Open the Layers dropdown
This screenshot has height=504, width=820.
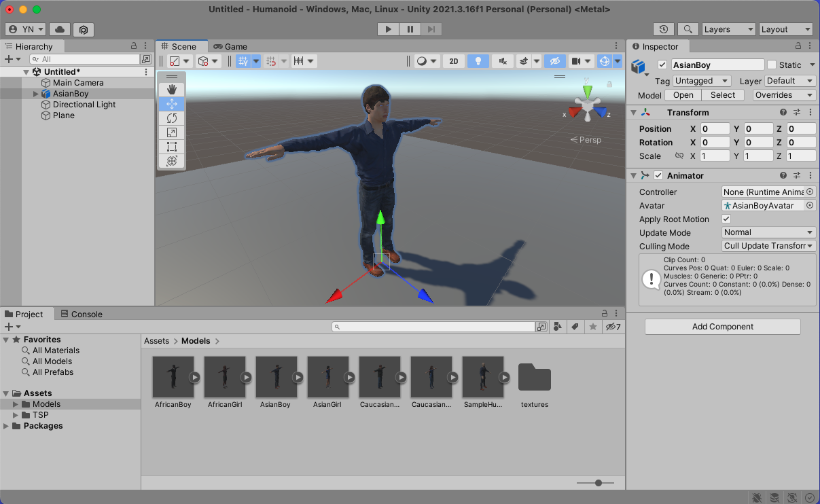(x=728, y=29)
